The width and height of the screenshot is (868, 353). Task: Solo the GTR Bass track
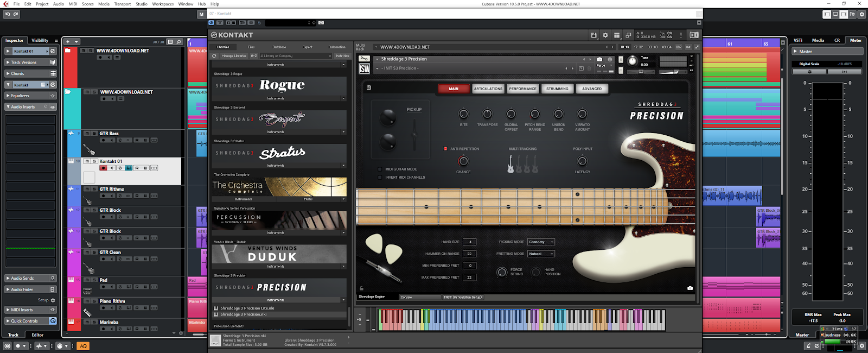coord(94,133)
